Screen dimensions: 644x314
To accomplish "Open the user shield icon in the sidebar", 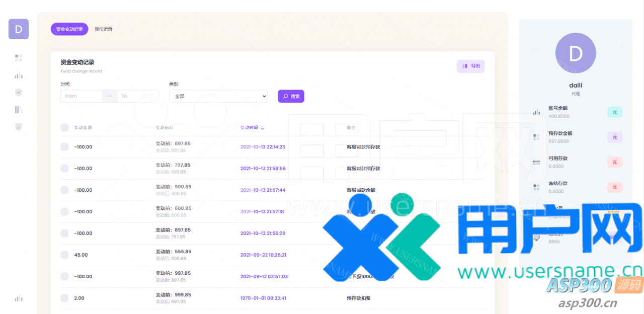I will pos(19,127).
